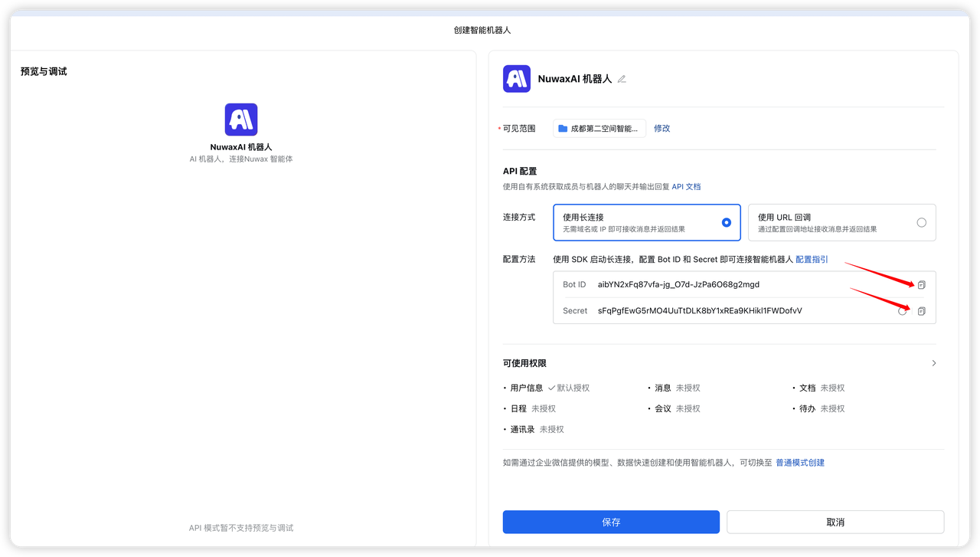980x557 pixels.
Task: Regenerate the Secret with the refresh icon
Action: 903,311
